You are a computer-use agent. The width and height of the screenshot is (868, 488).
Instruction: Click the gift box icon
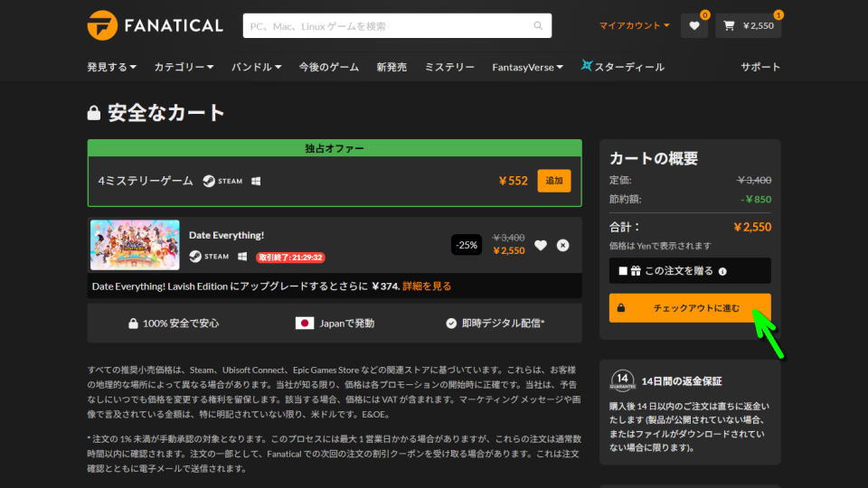(x=636, y=270)
